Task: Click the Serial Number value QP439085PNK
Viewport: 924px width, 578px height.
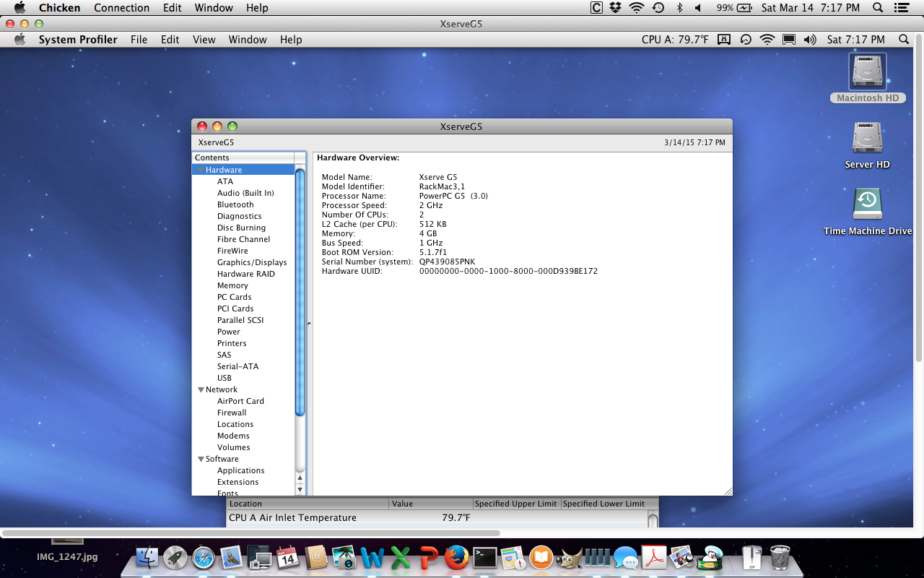Action: (447, 262)
